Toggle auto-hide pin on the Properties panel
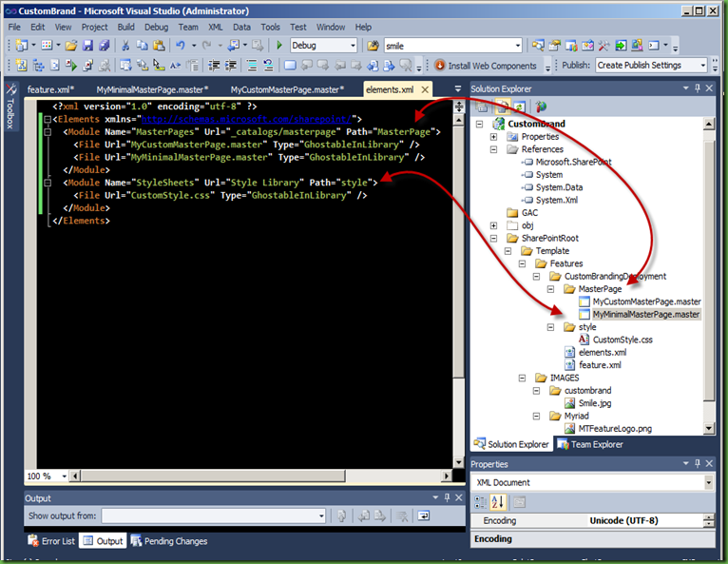This screenshot has height=564, width=728. point(698,463)
